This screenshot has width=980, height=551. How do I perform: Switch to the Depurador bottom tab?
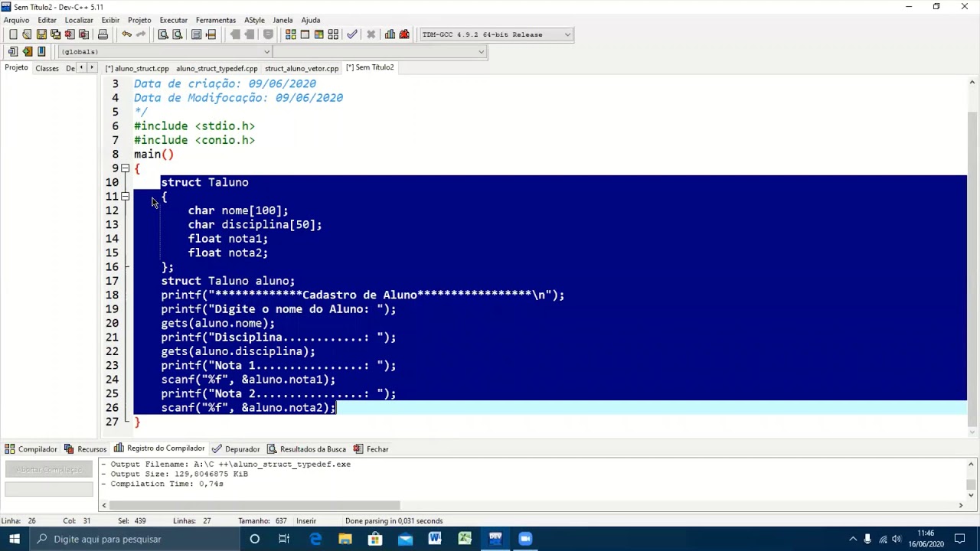click(236, 449)
